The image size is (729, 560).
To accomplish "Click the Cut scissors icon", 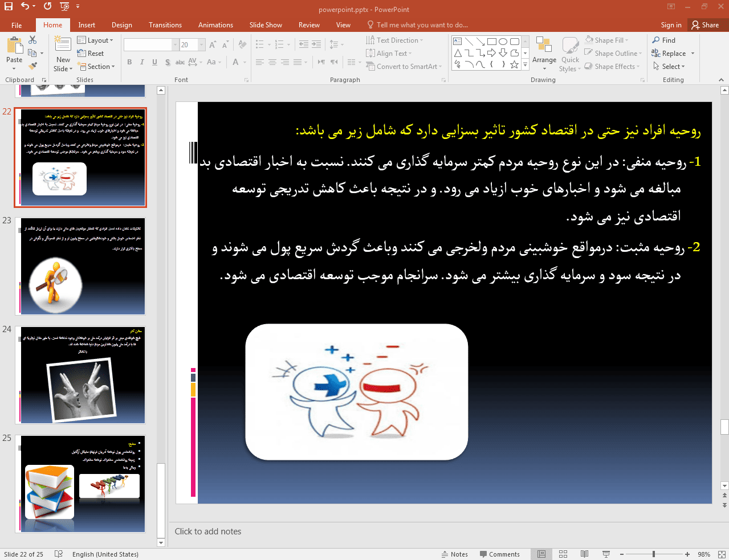I will click(32, 40).
